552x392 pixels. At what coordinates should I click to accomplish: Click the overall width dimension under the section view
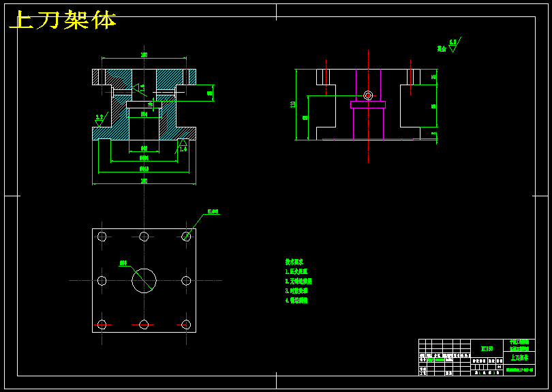(144, 181)
